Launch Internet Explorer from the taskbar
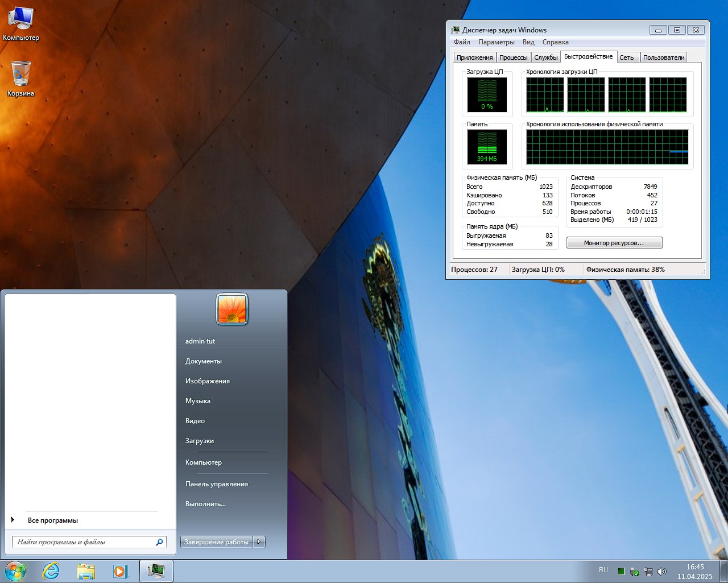The width and height of the screenshot is (728, 583). click(51, 571)
